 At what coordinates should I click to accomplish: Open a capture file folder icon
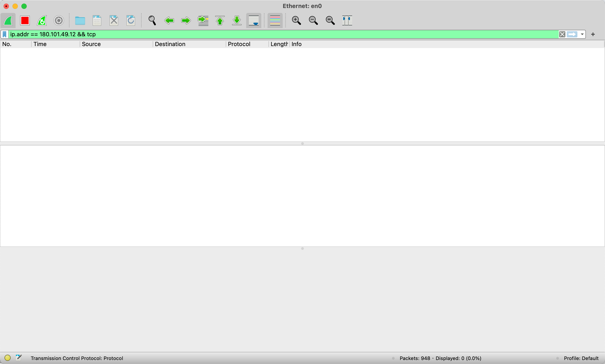pos(80,21)
